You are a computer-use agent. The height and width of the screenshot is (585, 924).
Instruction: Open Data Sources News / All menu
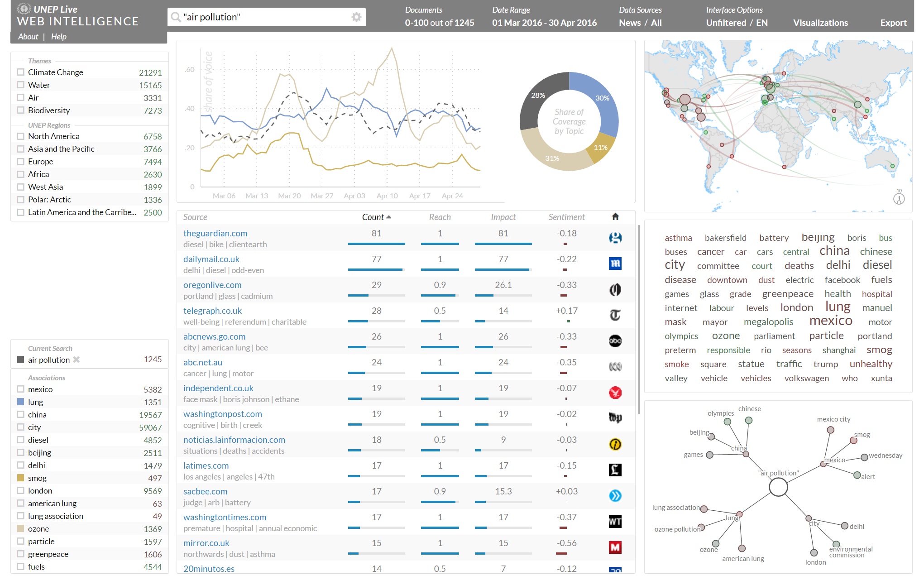pos(640,23)
